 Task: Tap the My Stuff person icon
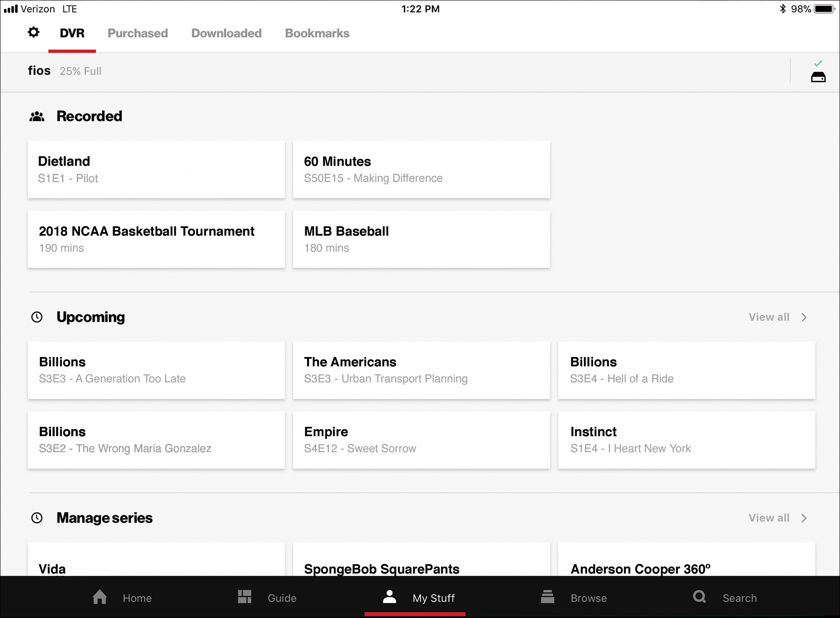tap(389, 597)
